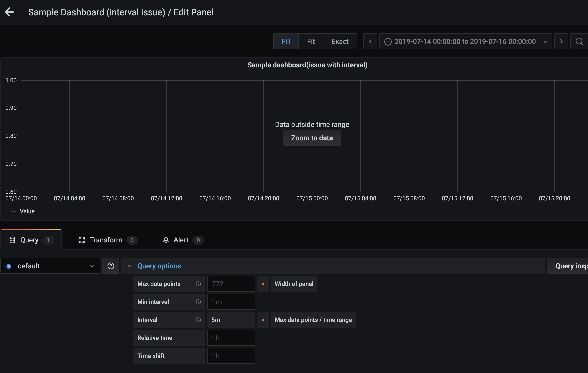Click the Zoom to data button

click(x=312, y=138)
